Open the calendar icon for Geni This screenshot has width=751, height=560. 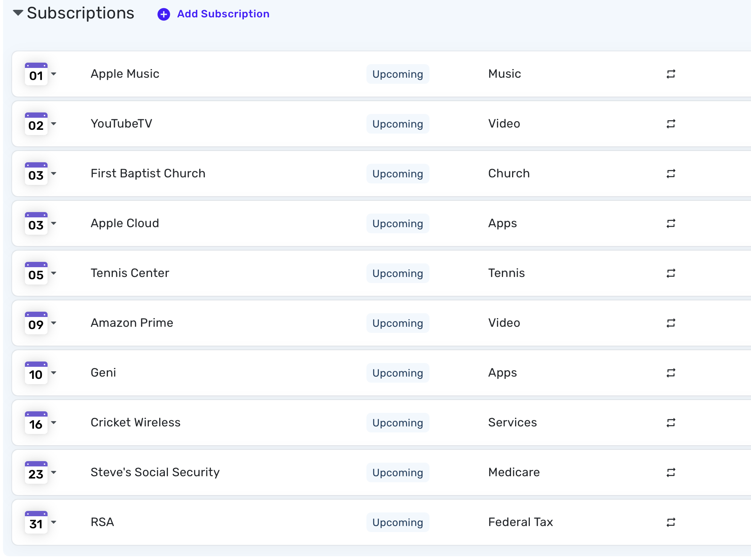click(x=36, y=373)
